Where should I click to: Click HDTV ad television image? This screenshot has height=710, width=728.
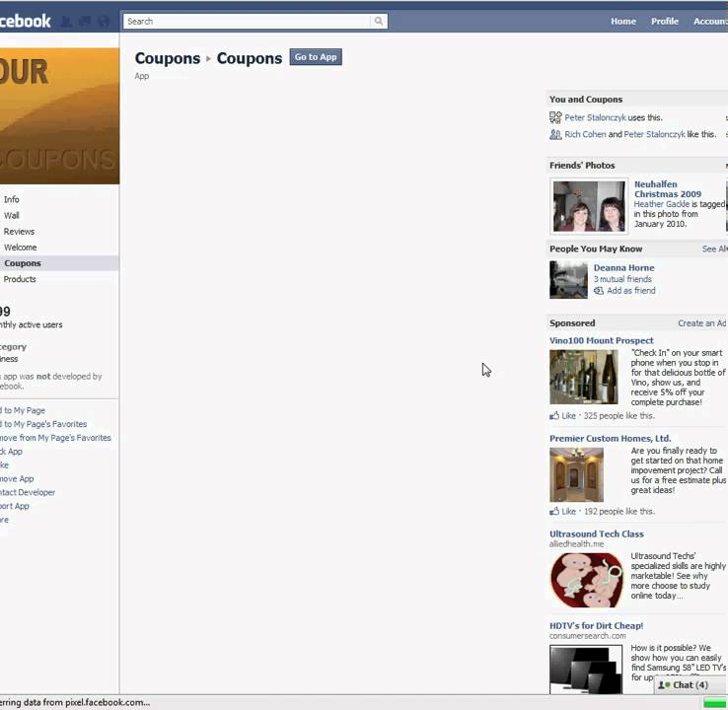coord(586,670)
